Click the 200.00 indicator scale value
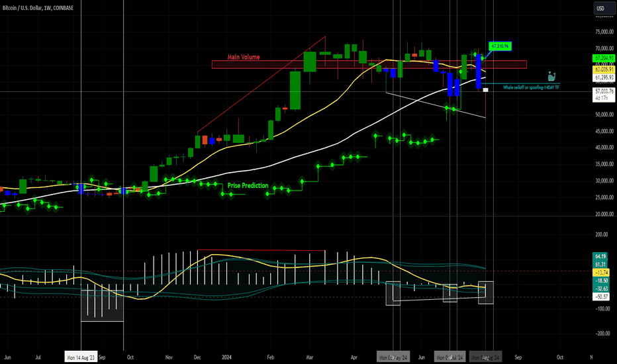The image size is (617, 364). 602,234
